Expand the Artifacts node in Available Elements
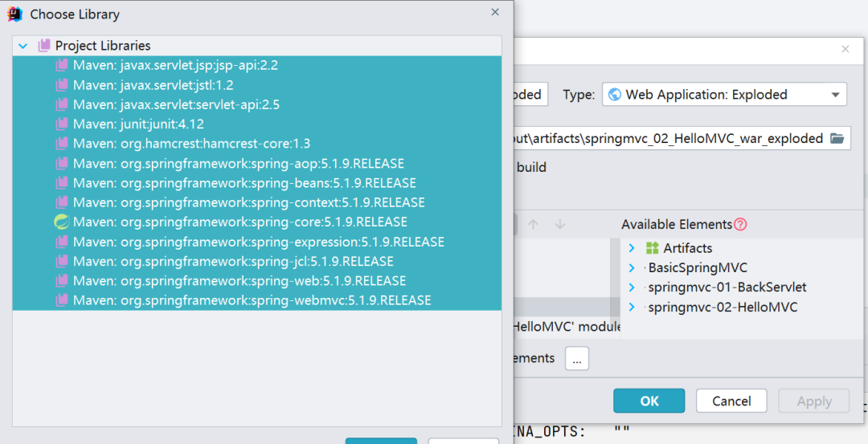 [632, 248]
